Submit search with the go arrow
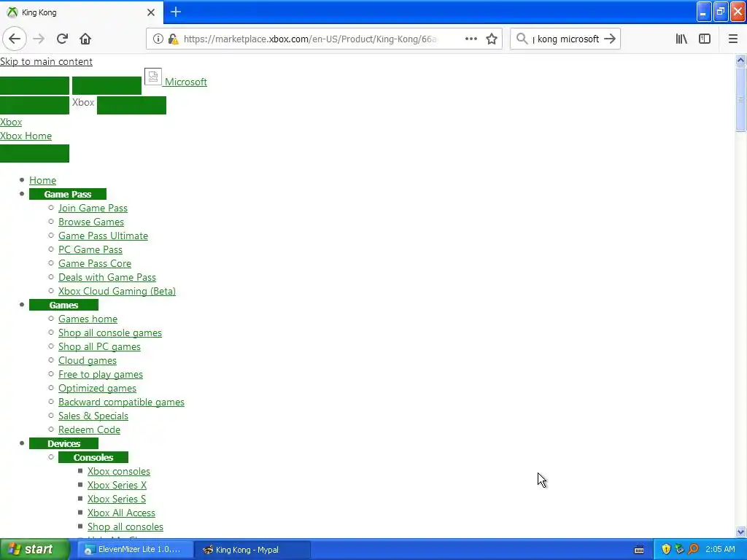This screenshot has height=560, width=747. 610,39
